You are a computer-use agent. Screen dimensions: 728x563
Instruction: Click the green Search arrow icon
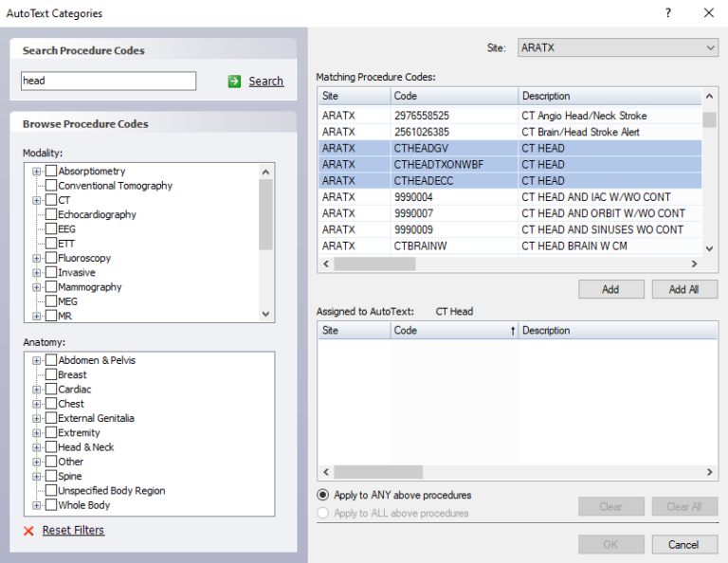tap(234, 82)
